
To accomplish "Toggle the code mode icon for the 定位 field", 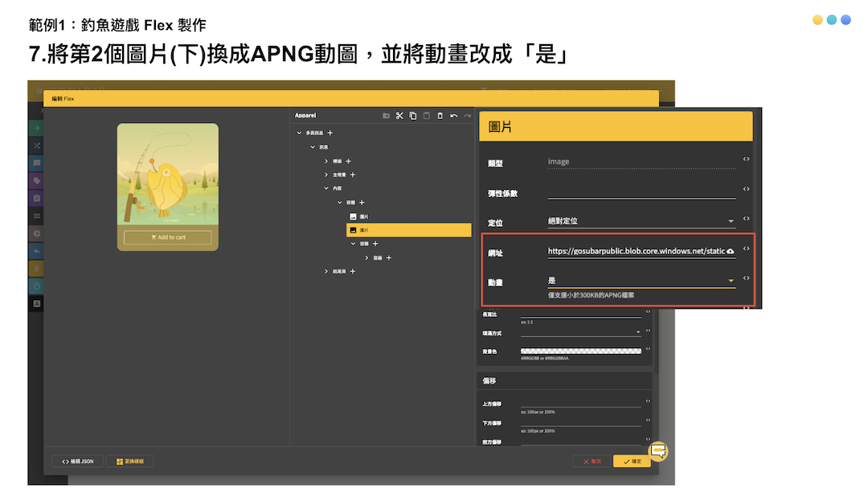I will click(746, 219).
